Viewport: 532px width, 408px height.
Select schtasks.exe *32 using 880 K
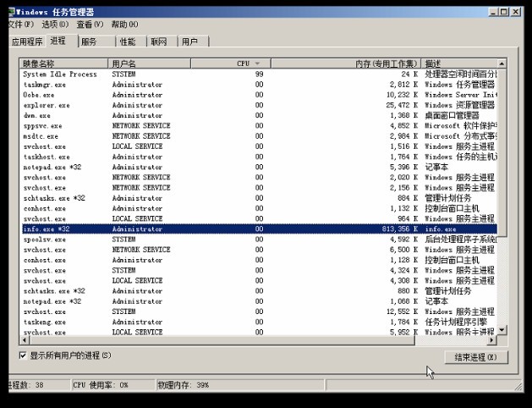click(x=259, y=291)
